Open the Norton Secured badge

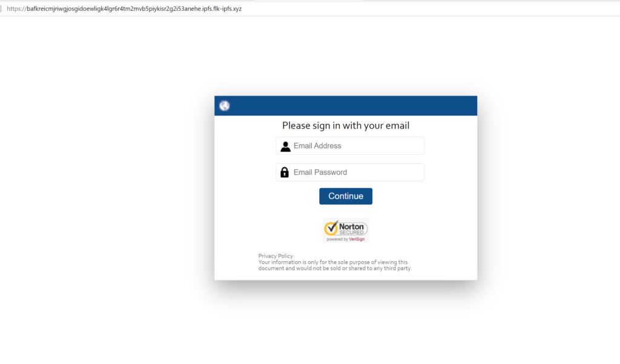tap(346, 230)
